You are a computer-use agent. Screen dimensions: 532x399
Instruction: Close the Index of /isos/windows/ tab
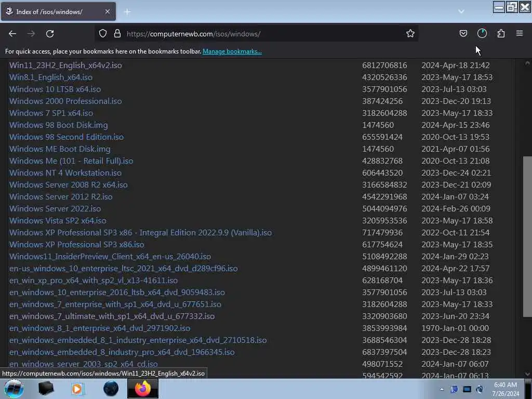(x=107, y=11)
